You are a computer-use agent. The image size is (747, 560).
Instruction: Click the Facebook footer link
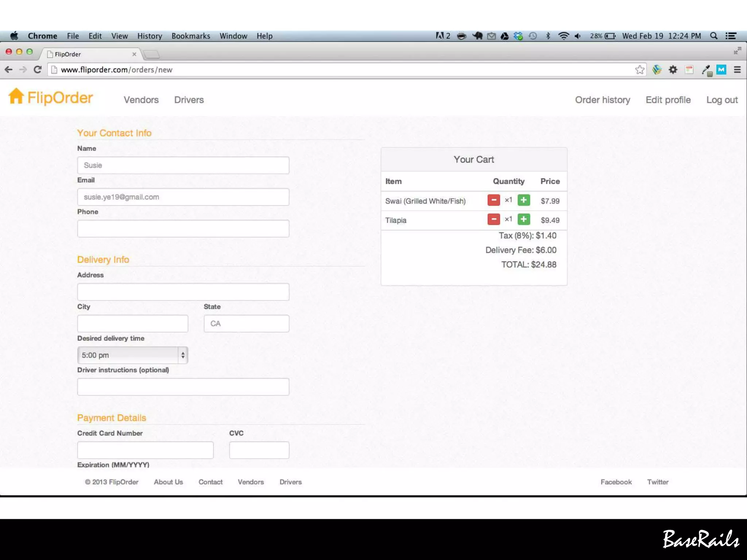click(616, 482)
